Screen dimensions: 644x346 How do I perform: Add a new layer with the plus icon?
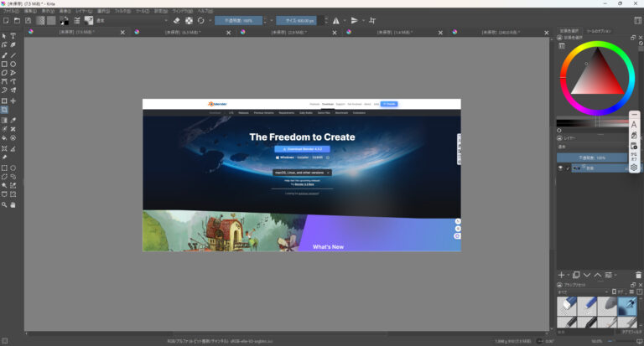coord(562,275)
